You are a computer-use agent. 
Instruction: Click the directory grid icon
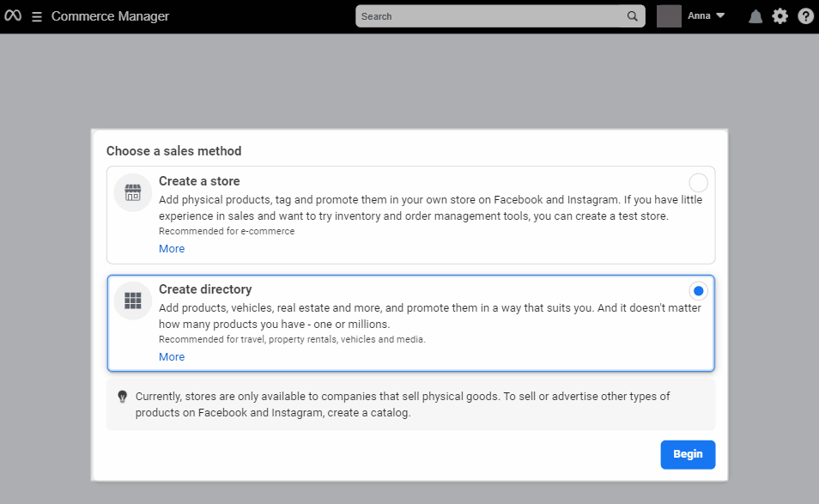point(132,301)
